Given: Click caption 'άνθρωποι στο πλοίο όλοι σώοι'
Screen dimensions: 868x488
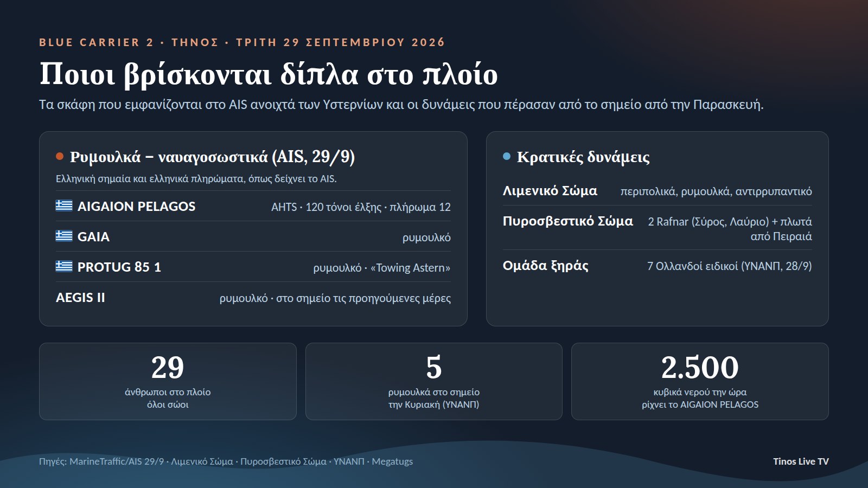Looking at the screenshot, I should (x=168, y=398).
